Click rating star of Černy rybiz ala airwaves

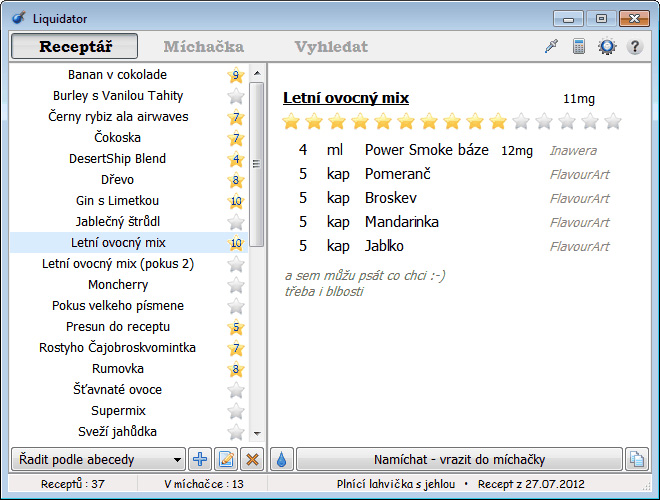coord(236,117)
